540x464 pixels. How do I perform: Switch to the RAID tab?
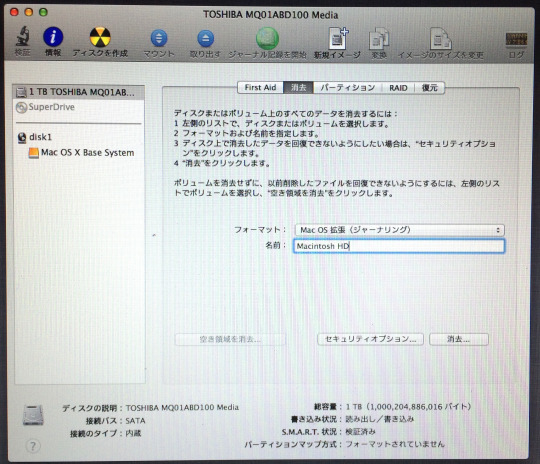[x=398, y=87]
